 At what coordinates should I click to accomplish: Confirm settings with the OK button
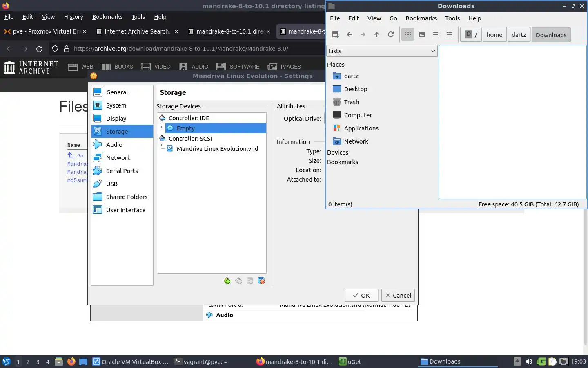361,296
